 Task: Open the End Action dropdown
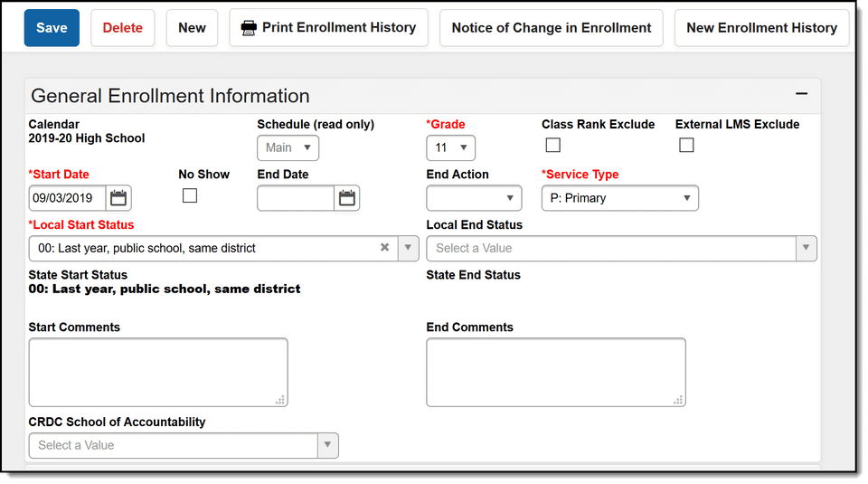[x=474, y=198]
